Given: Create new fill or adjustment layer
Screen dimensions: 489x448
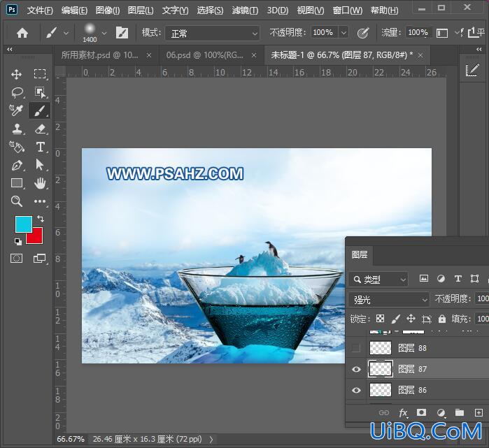Looking at the screenshot, I should [x=441, y=413].
